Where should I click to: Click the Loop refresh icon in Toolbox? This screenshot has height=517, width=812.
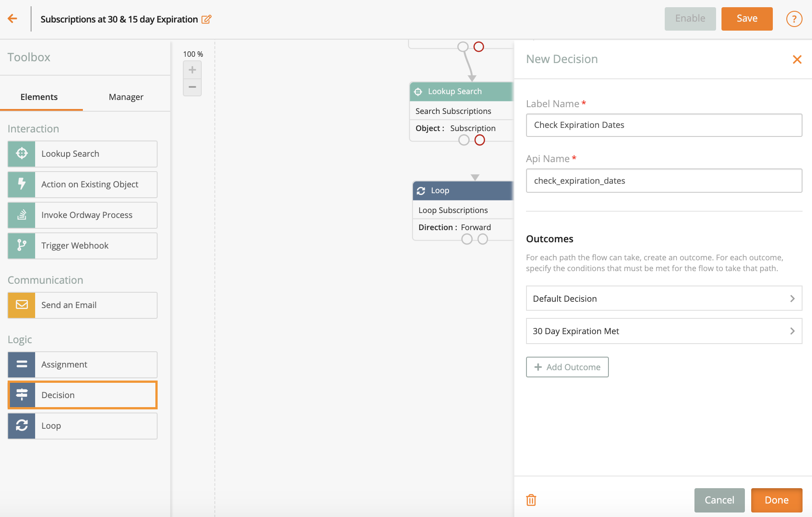pos(22,426)
